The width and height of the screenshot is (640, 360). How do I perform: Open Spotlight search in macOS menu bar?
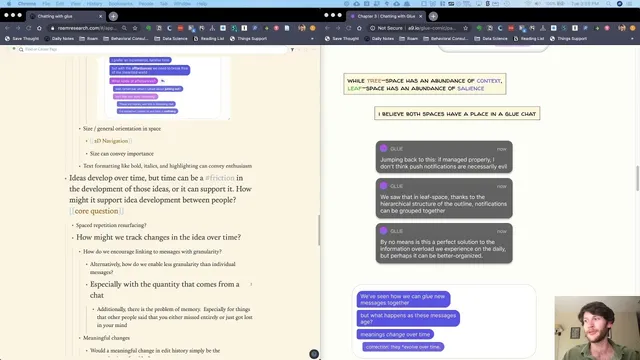click(609, 4)
